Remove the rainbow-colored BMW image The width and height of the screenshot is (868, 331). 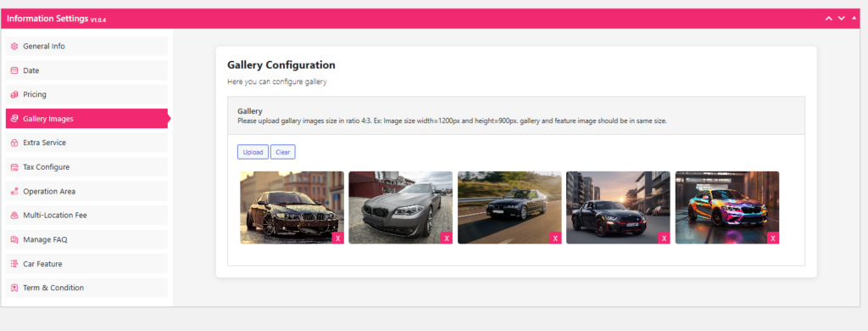click(773, 238)
